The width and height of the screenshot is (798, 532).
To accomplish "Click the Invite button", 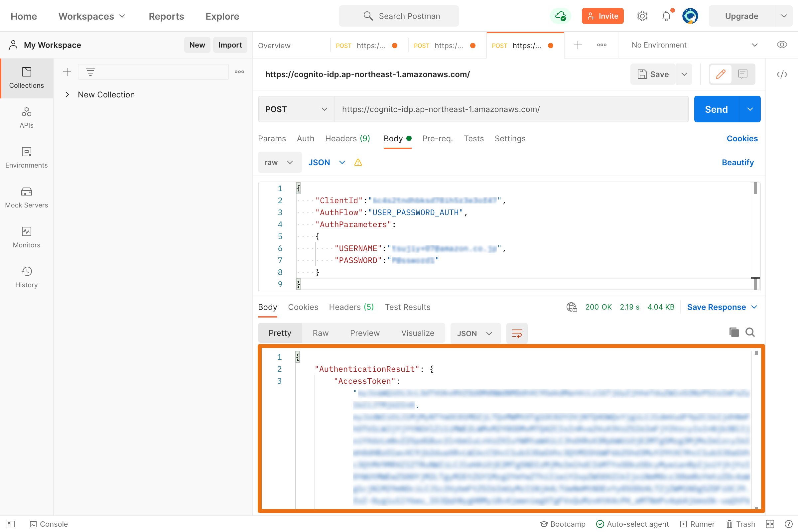I will click(x=602, y=16).
